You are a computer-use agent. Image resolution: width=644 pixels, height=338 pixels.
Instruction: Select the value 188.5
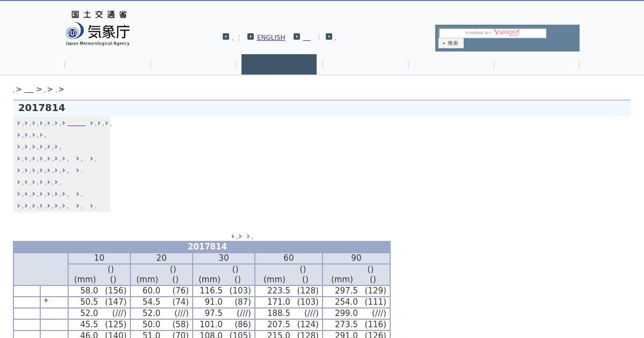pyautogui.click(x=279, y=313)
